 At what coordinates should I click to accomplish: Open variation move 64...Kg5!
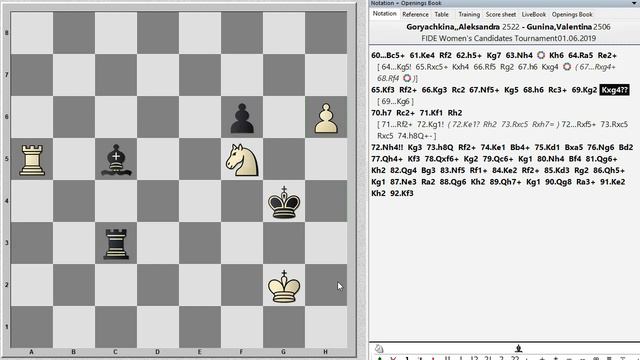(x=396, y=67)
